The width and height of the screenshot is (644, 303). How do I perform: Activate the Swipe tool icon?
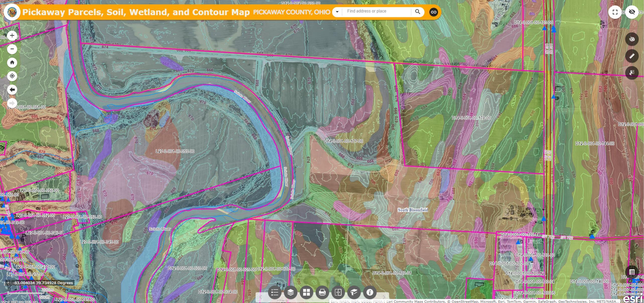(x=338, y=292)
